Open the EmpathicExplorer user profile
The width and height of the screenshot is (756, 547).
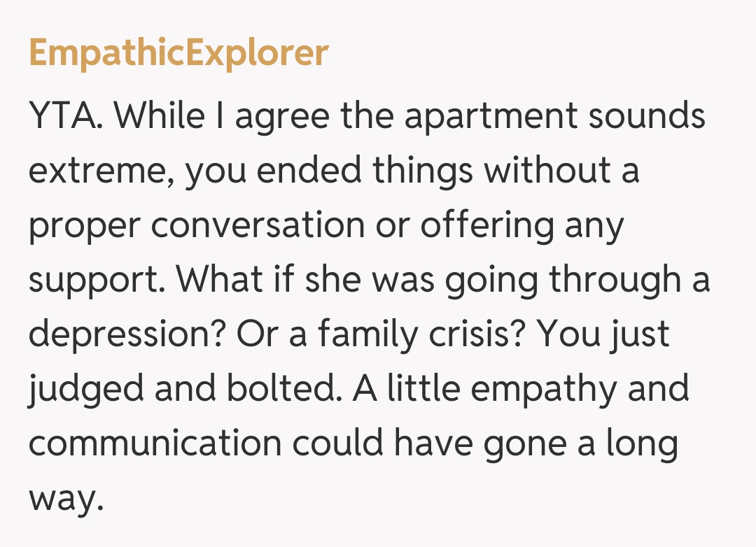[178, 53]
